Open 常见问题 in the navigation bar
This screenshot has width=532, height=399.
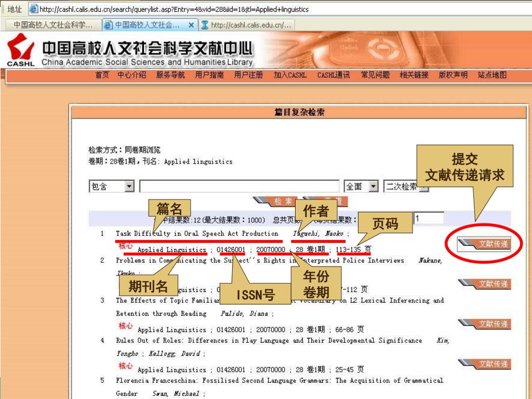pos(375,75)
